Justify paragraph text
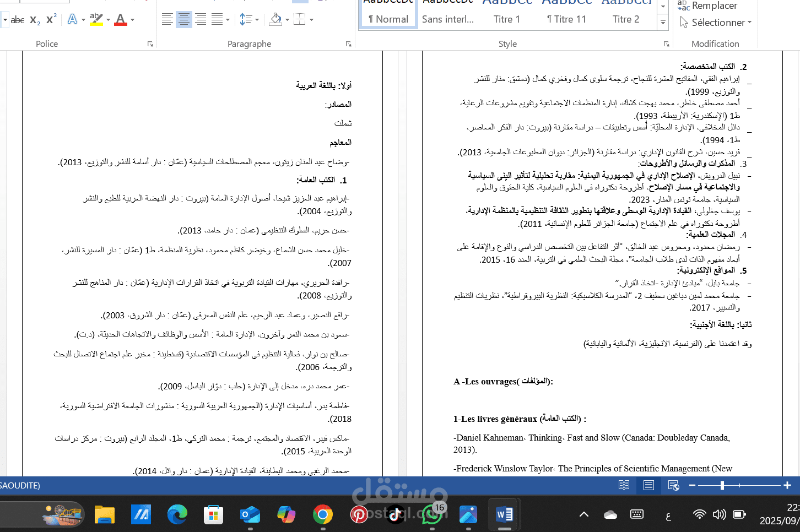 click(x=217, y=20)
